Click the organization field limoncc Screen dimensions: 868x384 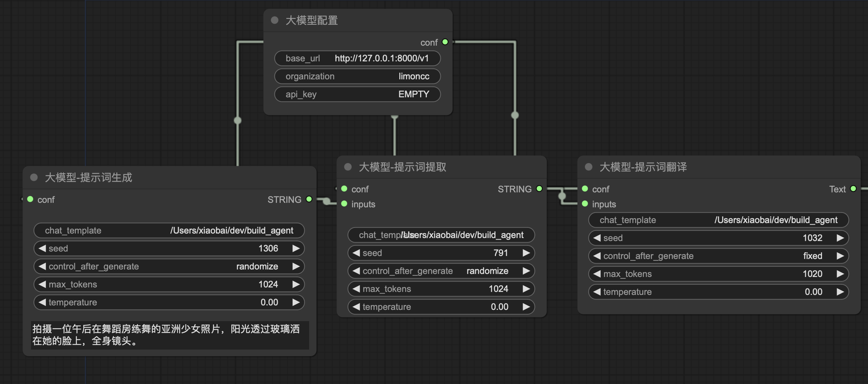[x=357, y=76]
